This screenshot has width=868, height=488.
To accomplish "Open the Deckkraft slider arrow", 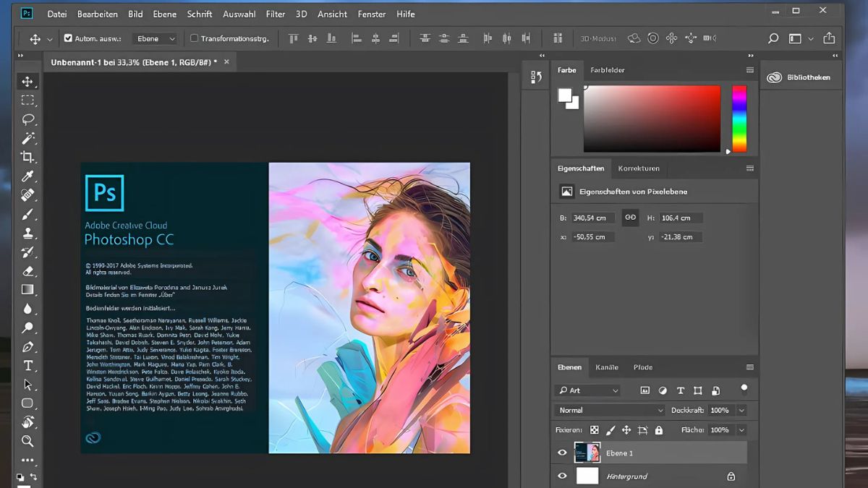I will 741,410.
